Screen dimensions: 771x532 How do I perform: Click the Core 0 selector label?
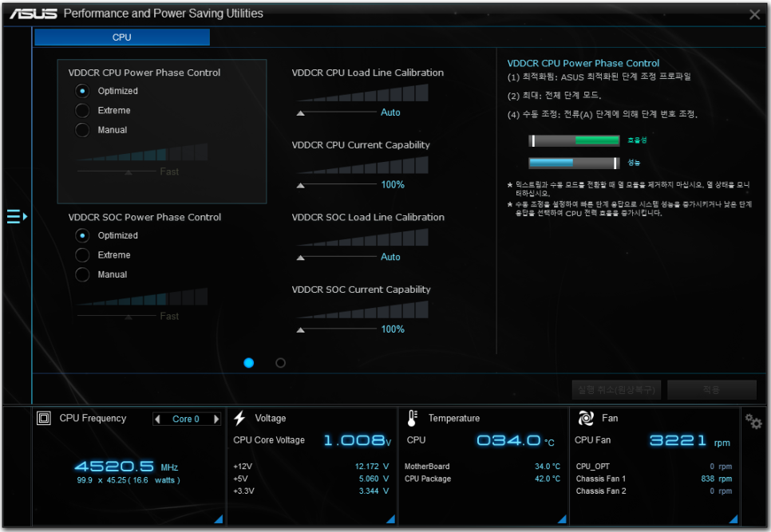tap(186, 419)
